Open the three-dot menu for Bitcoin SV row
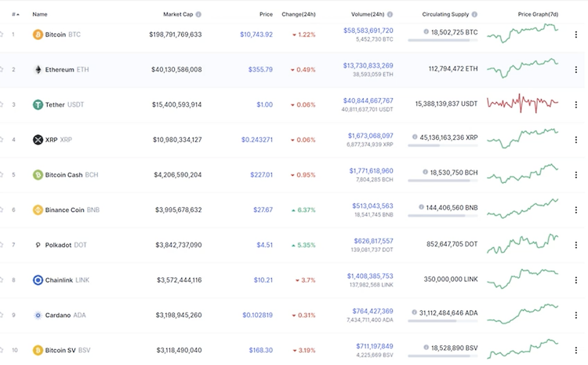This screenshot has height=365, width=588. click(x=576, y=350)
